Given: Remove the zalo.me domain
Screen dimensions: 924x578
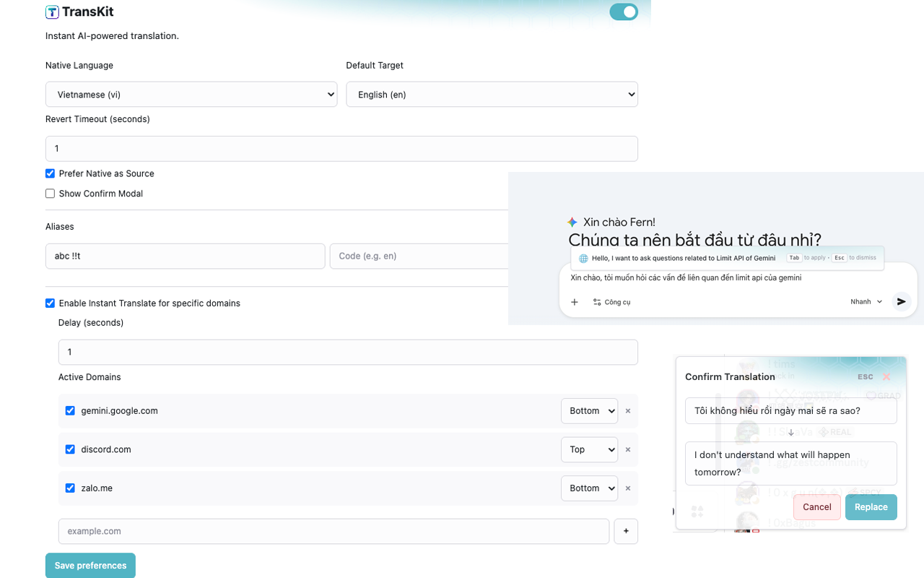Looking at the screenshot, I should pyautogui.click(x=628, y=488).
